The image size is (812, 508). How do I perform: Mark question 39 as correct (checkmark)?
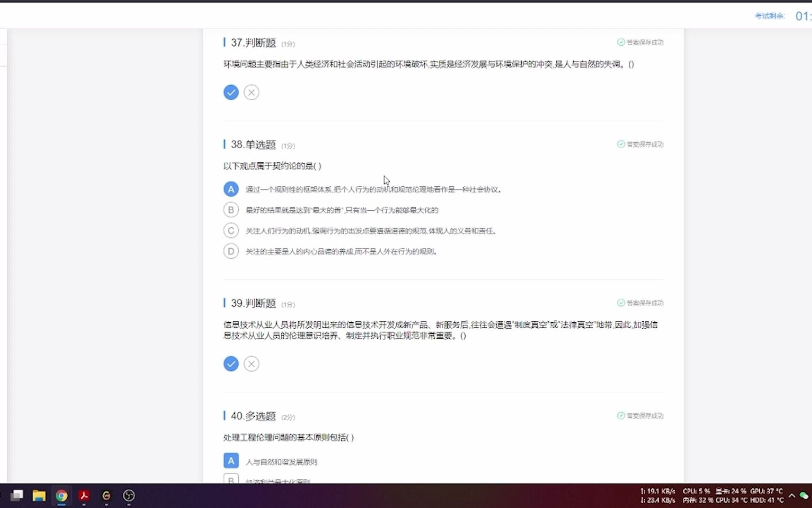(231, 364)
